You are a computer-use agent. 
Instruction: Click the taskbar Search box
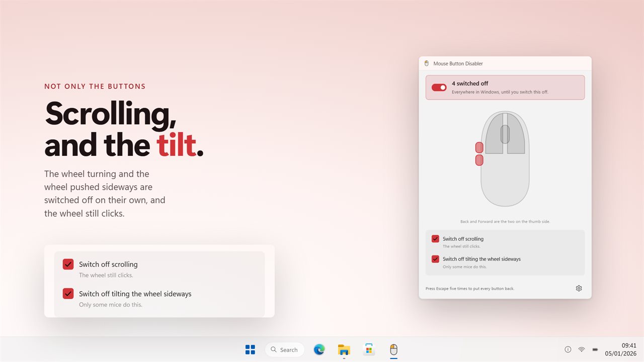click(285, 349)
